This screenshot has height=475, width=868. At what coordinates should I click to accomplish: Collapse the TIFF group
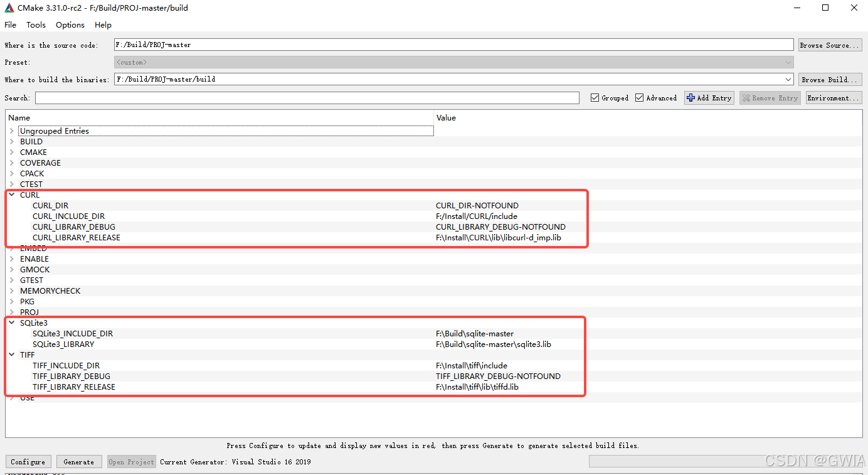(x=12, y=355)
